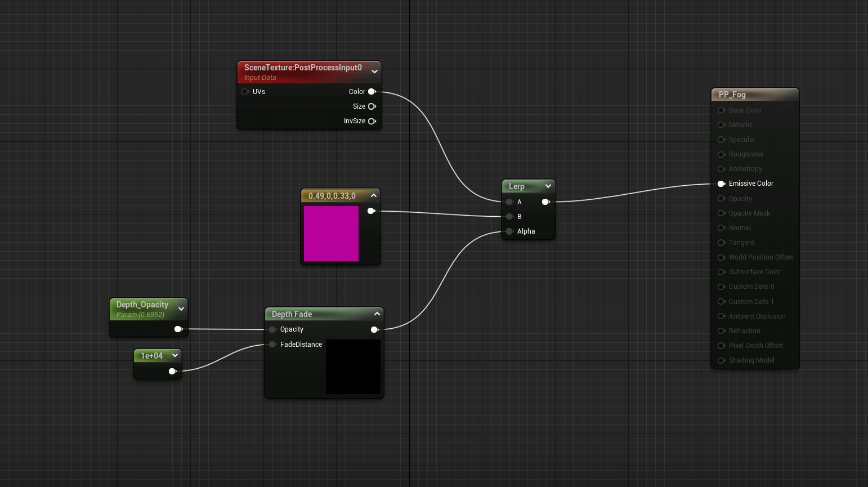Screen dimensions: 868x487
Task: Click the PP_Fog Metallic pin
Action: pyautogui.click(x=721, y=125)
